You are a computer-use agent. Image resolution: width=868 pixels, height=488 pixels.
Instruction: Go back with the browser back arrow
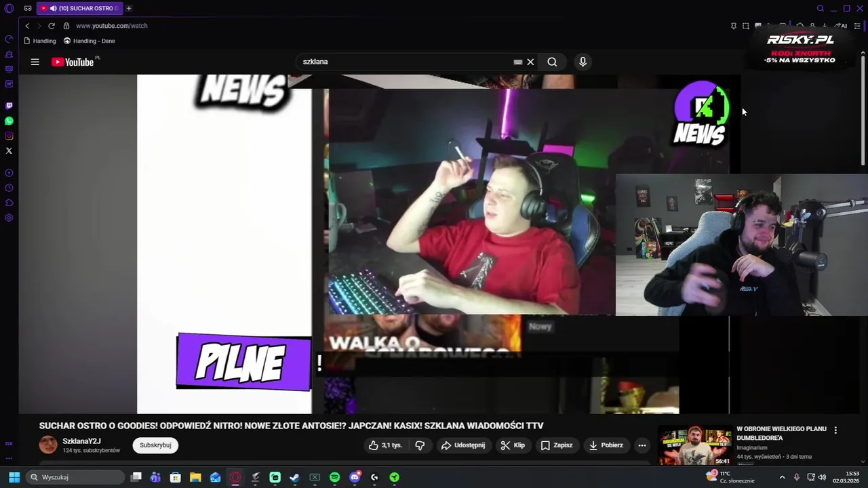point(27,26)
